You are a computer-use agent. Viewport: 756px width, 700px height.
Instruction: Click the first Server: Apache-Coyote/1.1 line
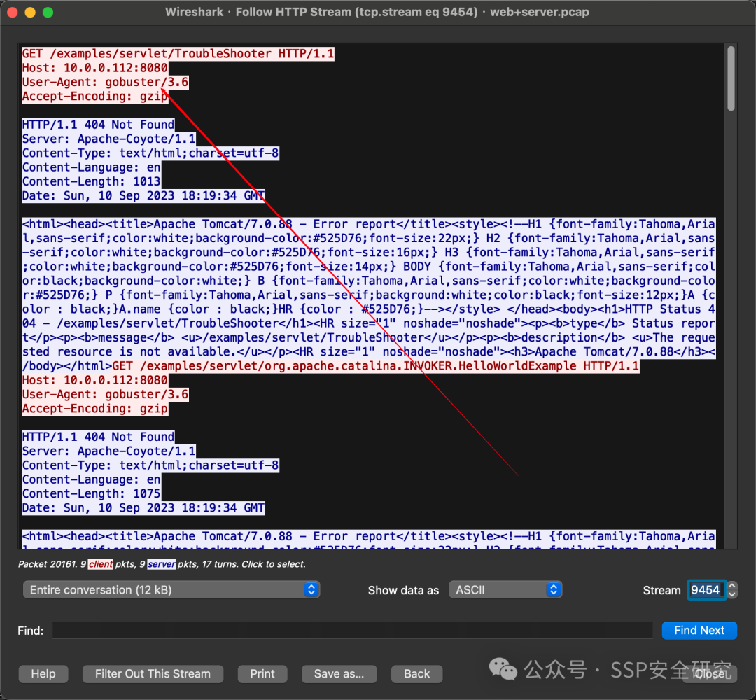pos(109,139)
